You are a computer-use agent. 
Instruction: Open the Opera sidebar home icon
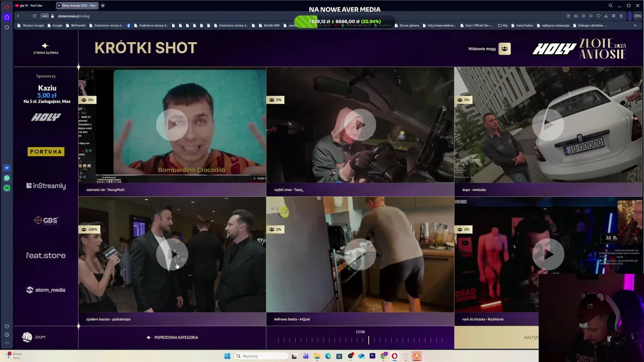coord(7,17)
